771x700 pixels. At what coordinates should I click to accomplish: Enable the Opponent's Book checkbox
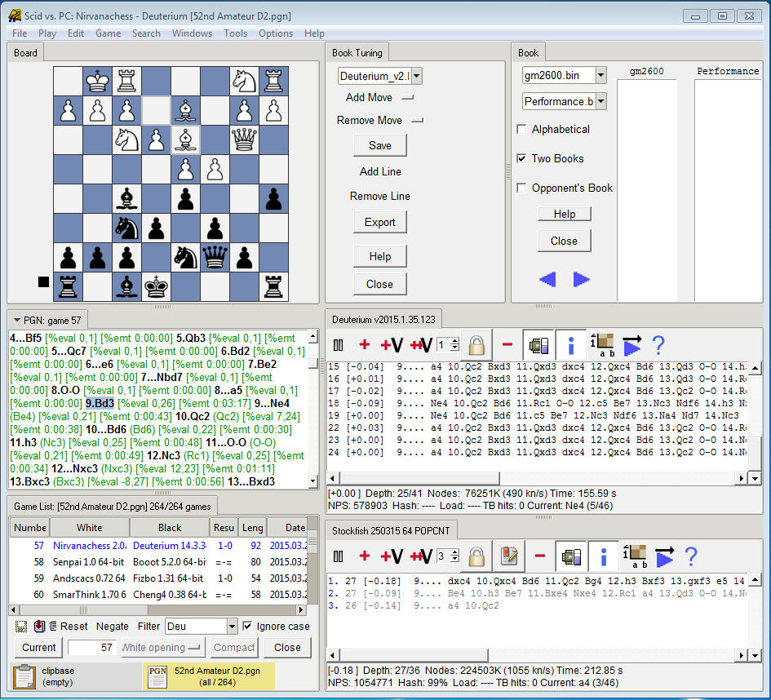pyautogui.click(x=521, y=188)
